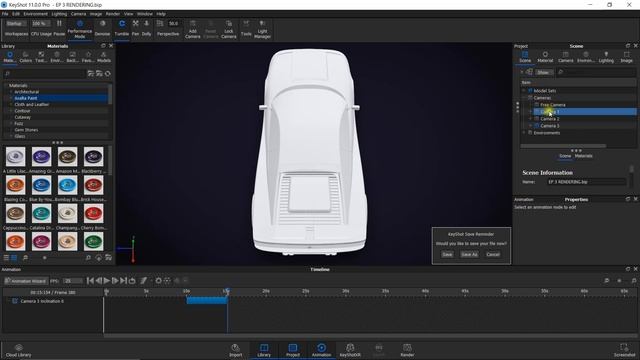
Task: Toggle Performance Mode
Action: [80, 29]
